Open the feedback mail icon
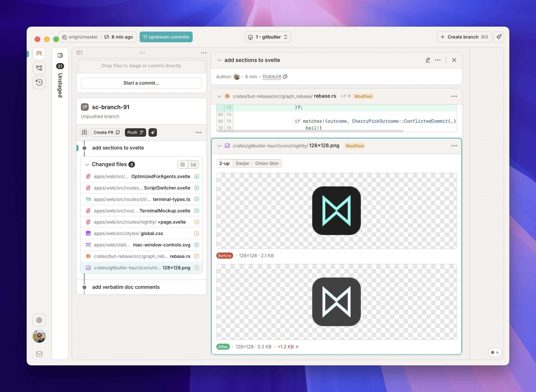This screenshot has width=536, height=392. 39,354
